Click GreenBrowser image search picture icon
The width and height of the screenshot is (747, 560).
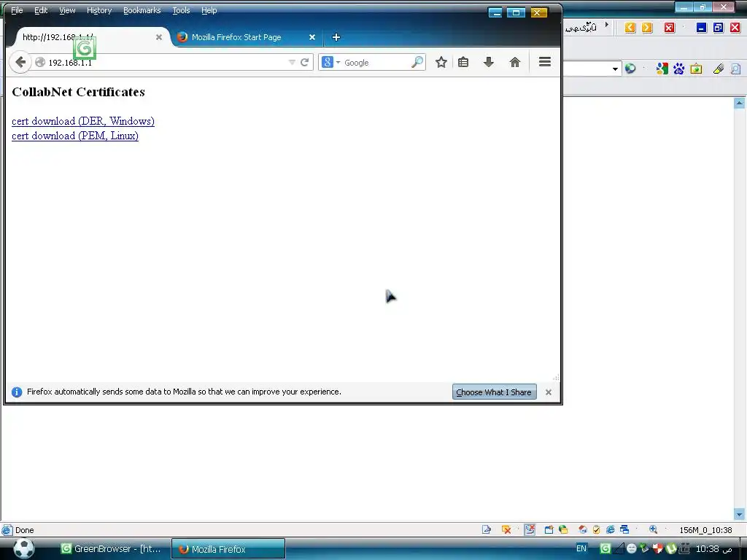[696, 69]
